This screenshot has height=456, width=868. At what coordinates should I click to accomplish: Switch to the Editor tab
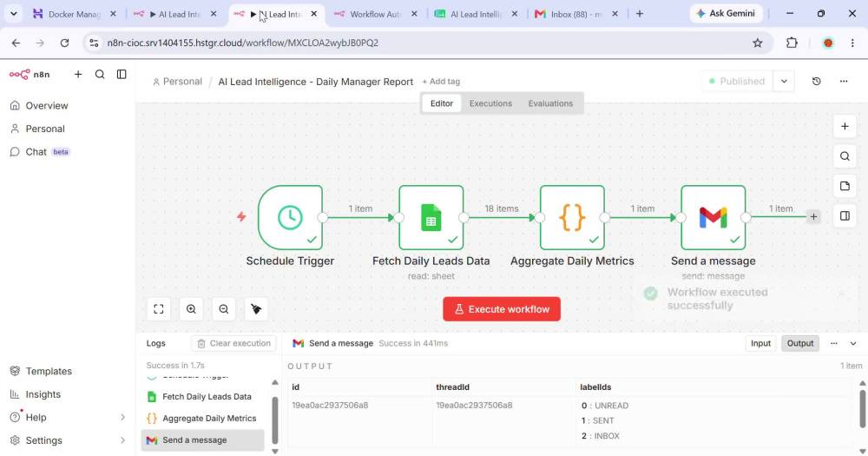441,103
